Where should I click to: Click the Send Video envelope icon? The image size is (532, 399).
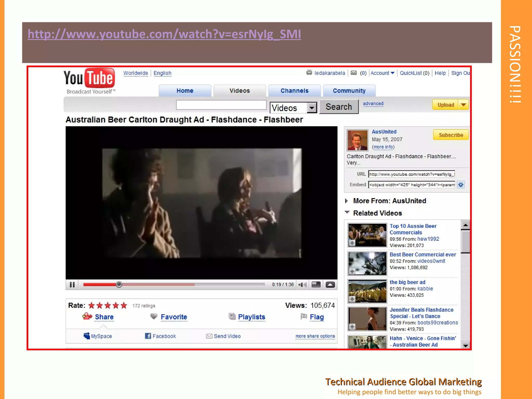pos(209,336)
